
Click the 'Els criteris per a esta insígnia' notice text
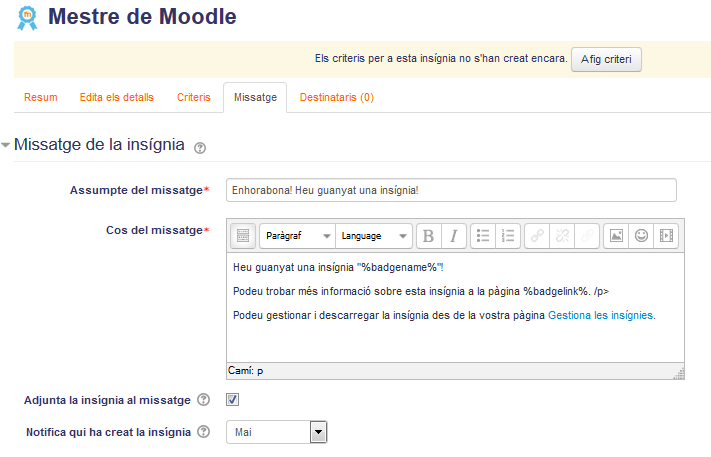pyautogui.click(x=441, y=58)
